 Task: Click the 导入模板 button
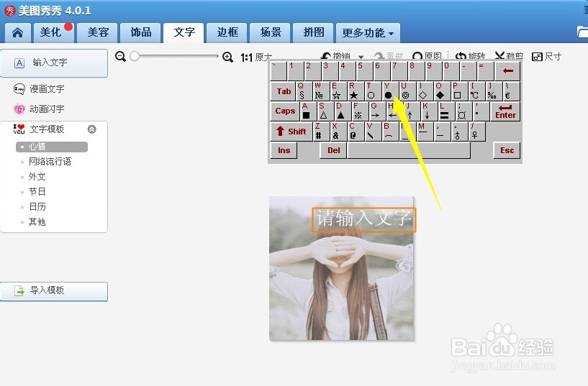coord(54,291)
